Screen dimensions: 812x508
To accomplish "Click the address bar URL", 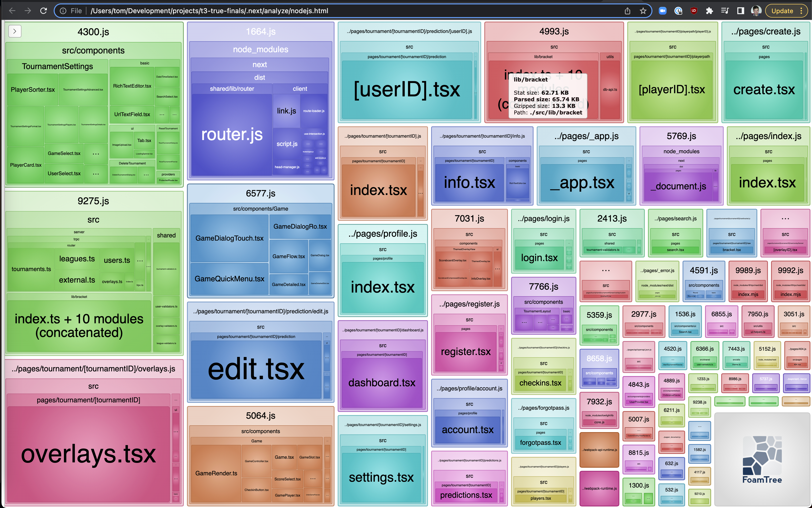I will [209, 11].
